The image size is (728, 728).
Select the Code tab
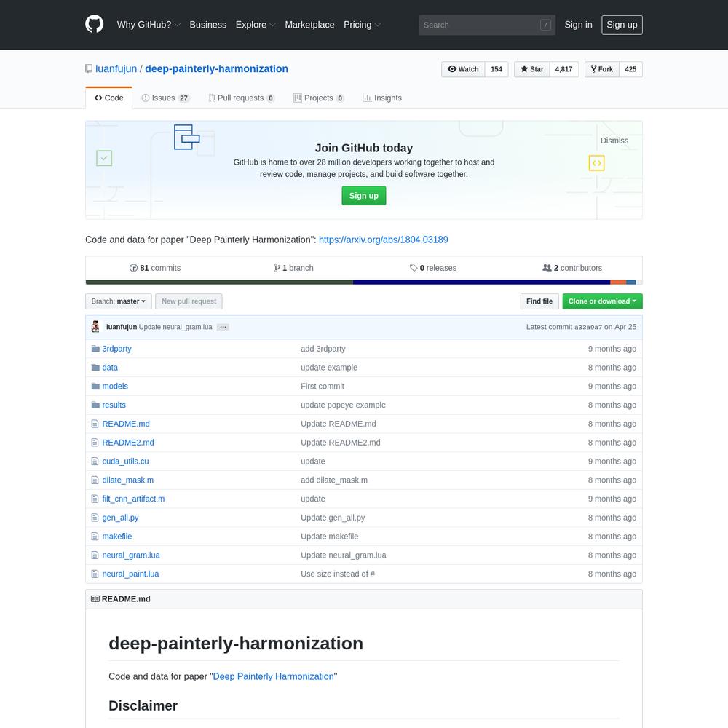[109, 98]
